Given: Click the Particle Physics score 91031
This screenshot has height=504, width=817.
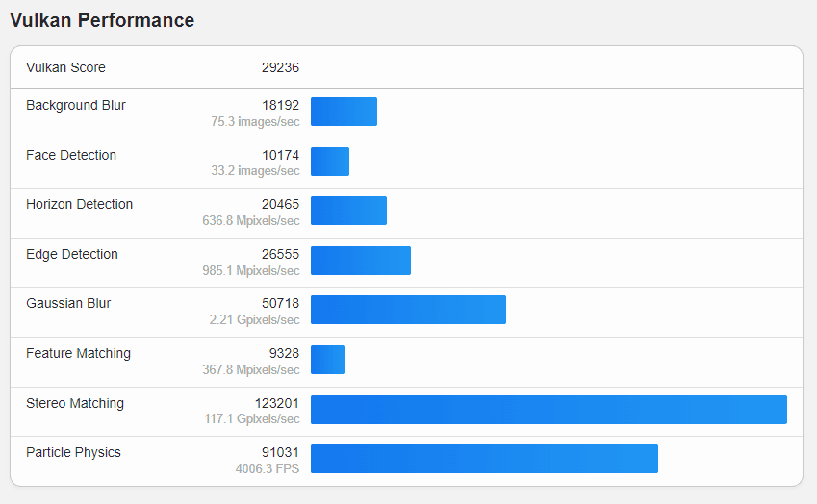Looking at the screenshot, I should pyautogui.click(x=280, y=452).
